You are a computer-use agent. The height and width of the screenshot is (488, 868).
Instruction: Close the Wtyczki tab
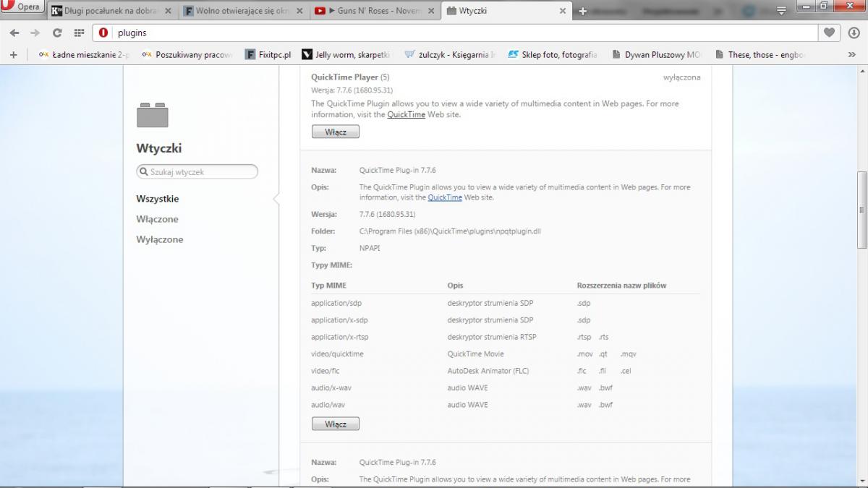(563, 11)
